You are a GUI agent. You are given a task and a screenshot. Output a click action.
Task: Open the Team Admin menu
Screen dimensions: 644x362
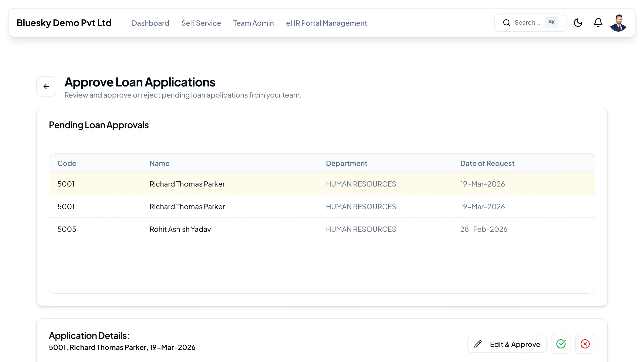click(254, 23)
